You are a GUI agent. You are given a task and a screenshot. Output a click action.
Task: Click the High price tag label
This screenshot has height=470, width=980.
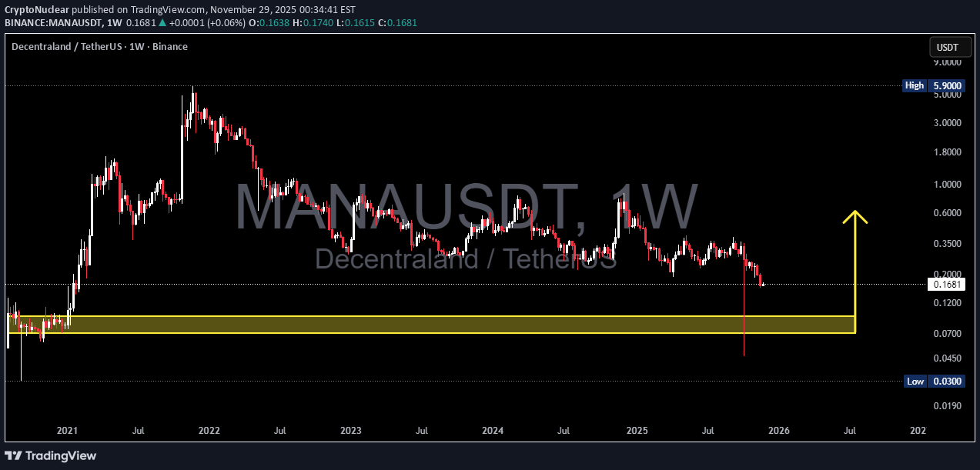[x=915, y=85]
